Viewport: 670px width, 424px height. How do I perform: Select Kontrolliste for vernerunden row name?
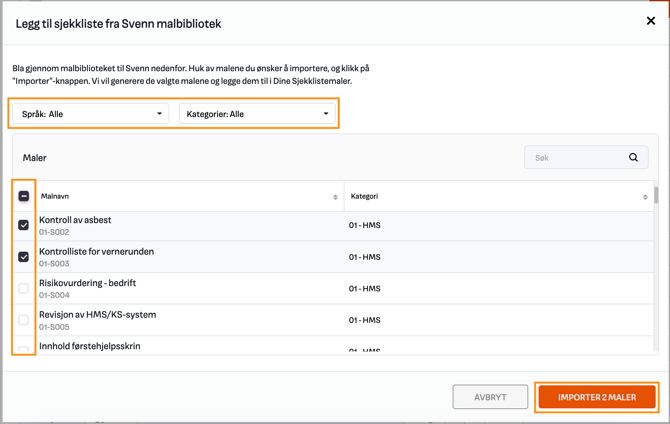coord(97,251)
